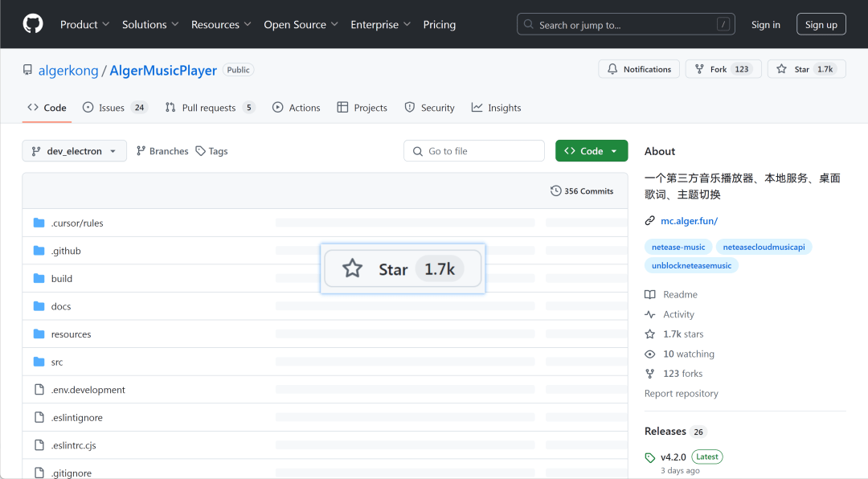Open the algerkong owner profile
The width and height of the screenshot is (868, 479).
click(x=68, y=71)
